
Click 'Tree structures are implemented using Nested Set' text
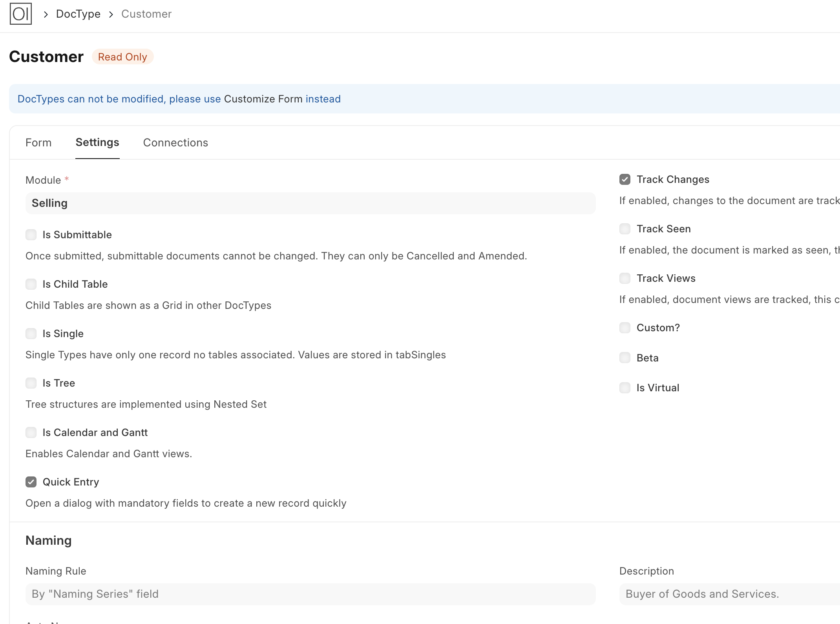(146, 404)
